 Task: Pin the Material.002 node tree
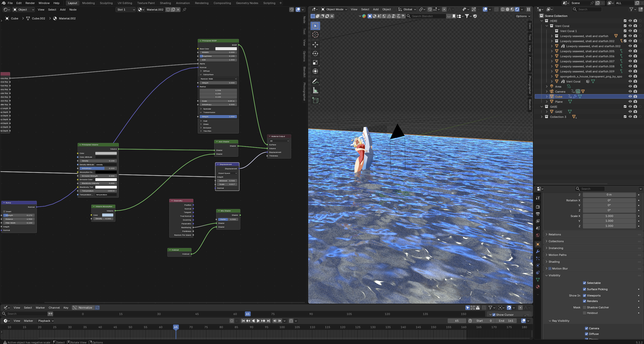click(184, 10)
